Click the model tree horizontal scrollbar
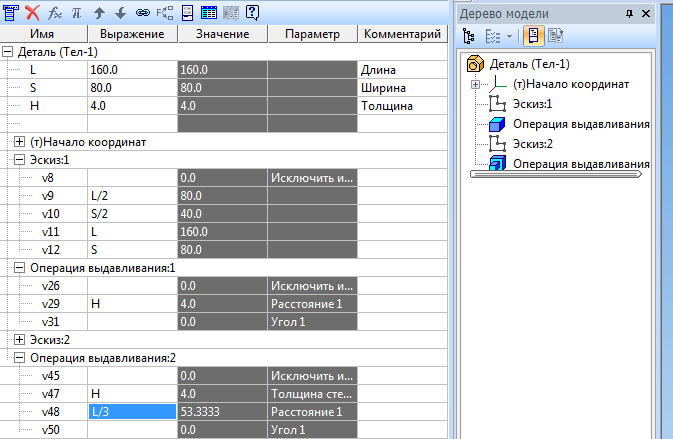 coord(555,174)
